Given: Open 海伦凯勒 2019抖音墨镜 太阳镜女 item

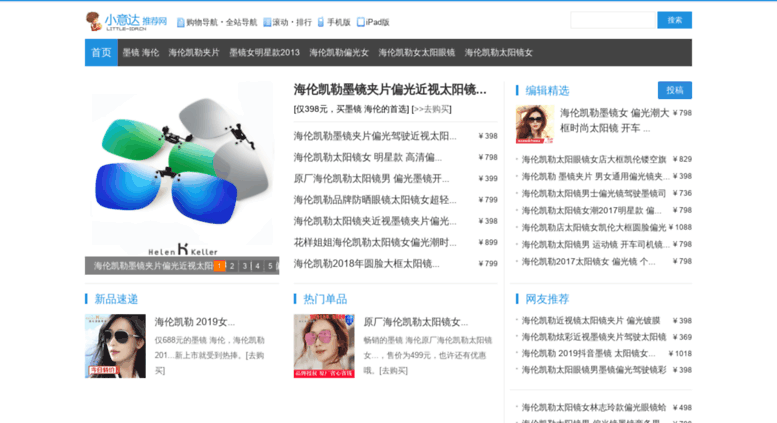Looking at the screenshot, I should [588, 353].
